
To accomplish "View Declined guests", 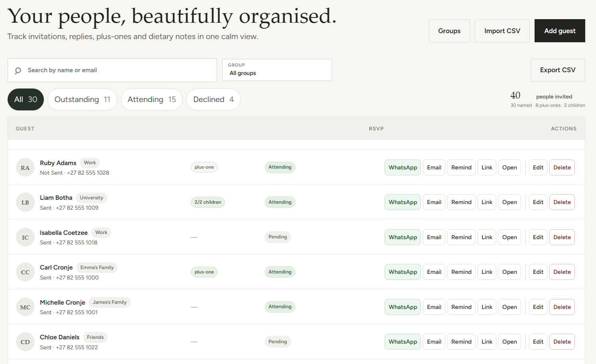I will pos(213,99).
